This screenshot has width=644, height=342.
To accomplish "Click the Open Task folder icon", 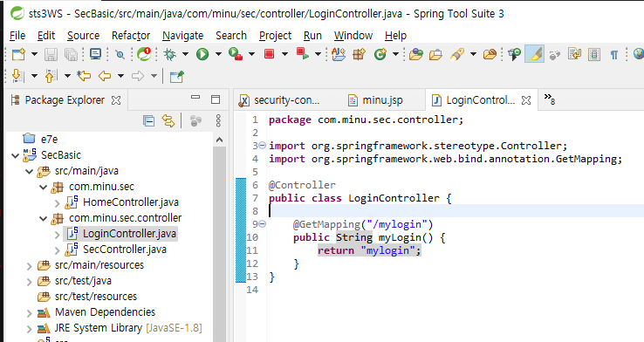I will [x=435, y=54].
